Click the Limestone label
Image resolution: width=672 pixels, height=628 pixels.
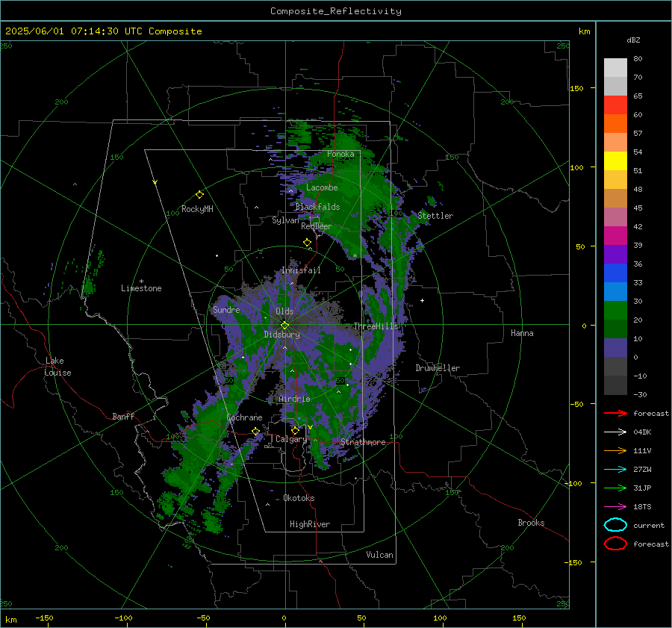pos(141,288)
